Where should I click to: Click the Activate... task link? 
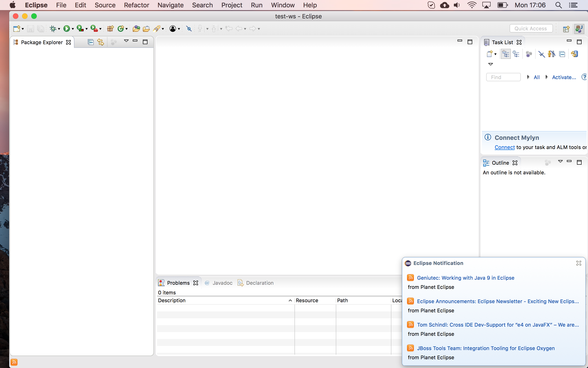pyautogui.click(x=564, y=77)
